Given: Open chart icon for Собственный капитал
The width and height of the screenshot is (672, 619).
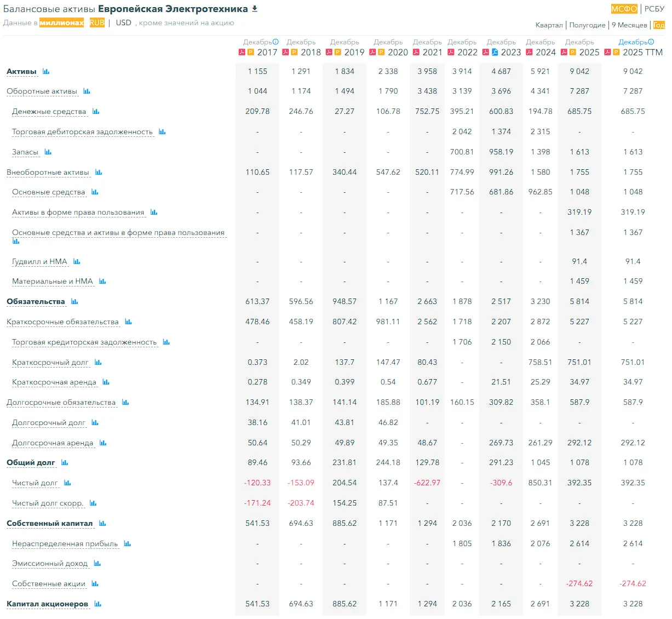Looking at the screenshot, I should (x=102, y=524).
